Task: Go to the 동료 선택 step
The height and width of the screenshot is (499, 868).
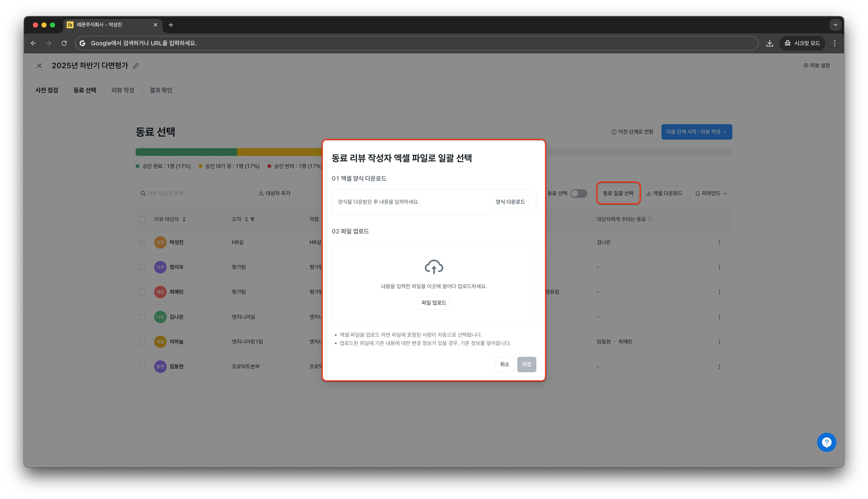Action: click(x=85, y=90)
